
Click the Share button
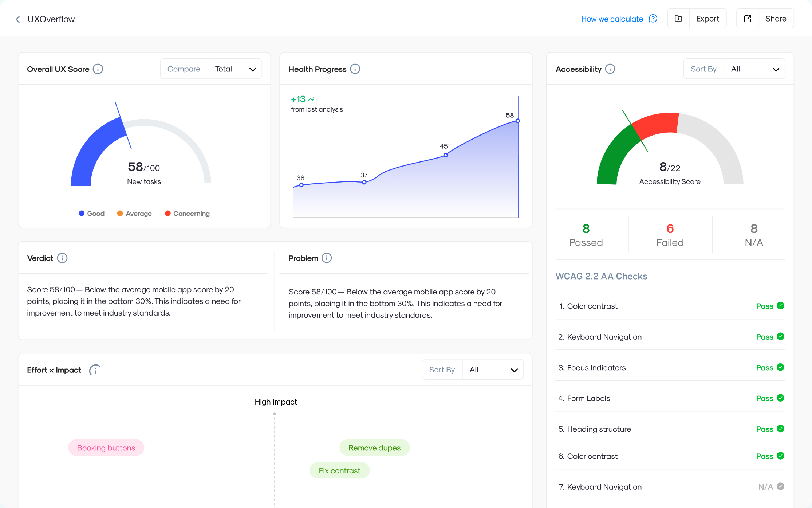tap(765, 19)
